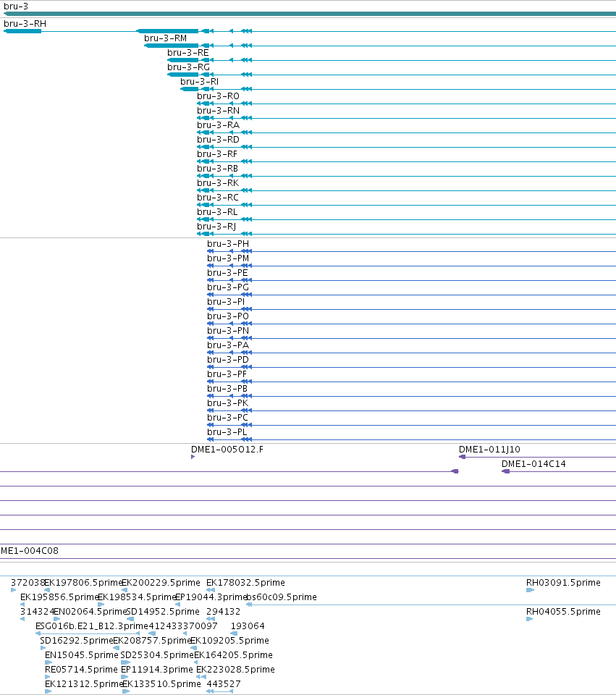
Task: Select the EN02064.5prime EST label
Action: [90, 612]
